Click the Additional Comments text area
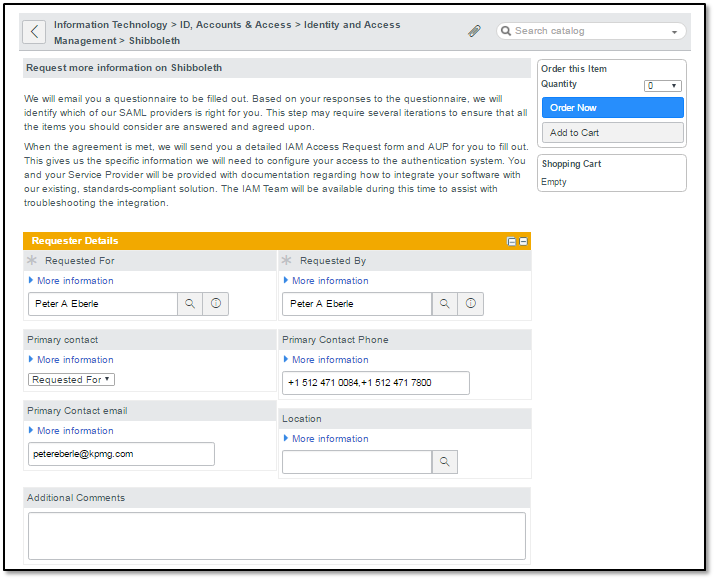 click(x=276, y=536)
